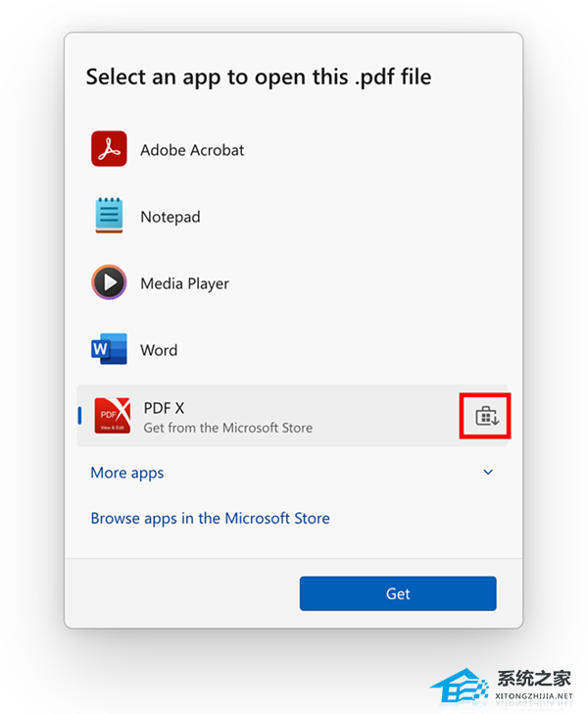The height and width of the screenshot is (714, 588).
Task: Open Browse apps in the Microsoft Store
Action: coord(211,518)
